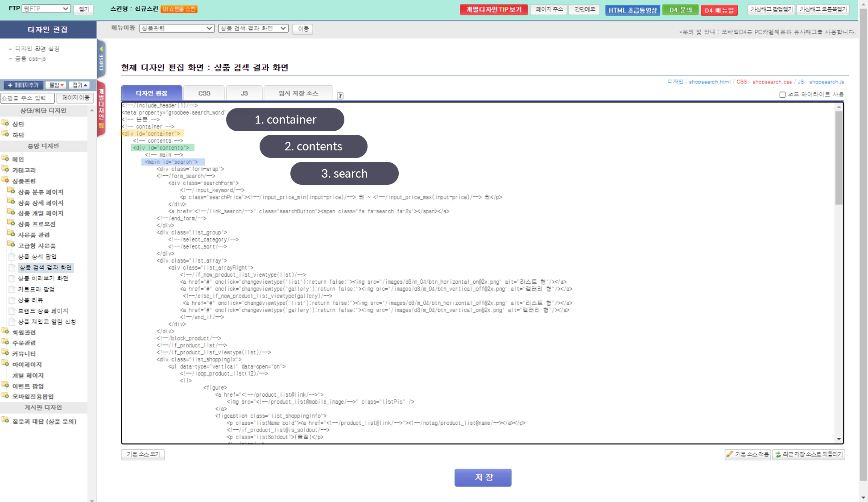Expand all with 펼침 button

[x=57, y=85]
